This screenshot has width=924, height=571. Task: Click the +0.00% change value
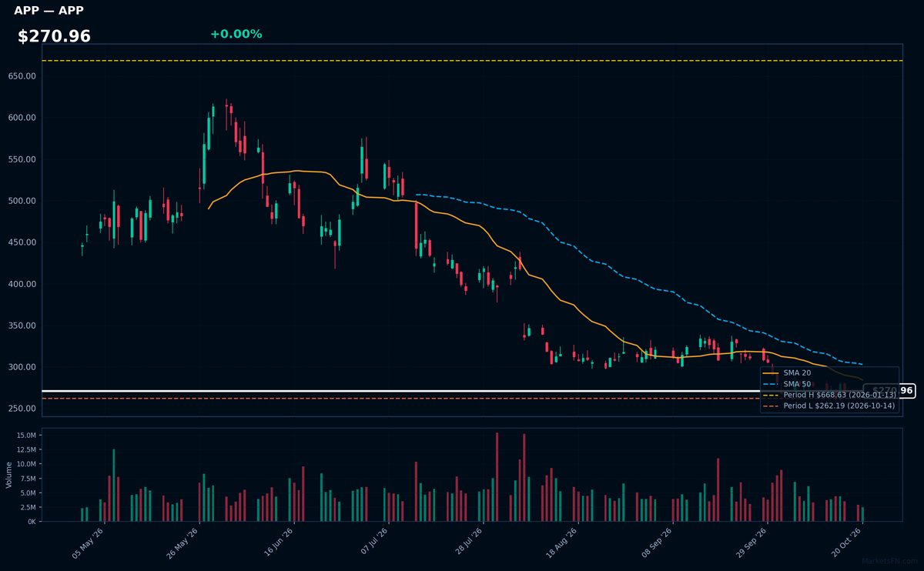coord(236,34)
